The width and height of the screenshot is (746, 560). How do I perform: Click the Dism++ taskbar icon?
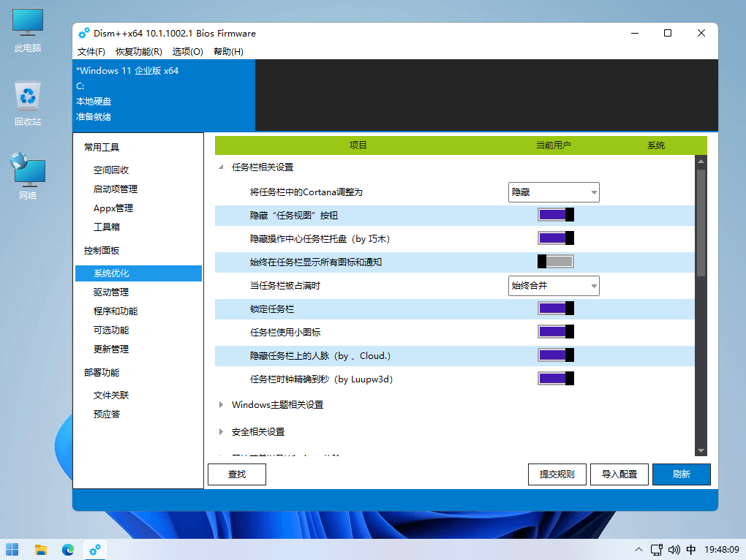(x=95, y=550)
